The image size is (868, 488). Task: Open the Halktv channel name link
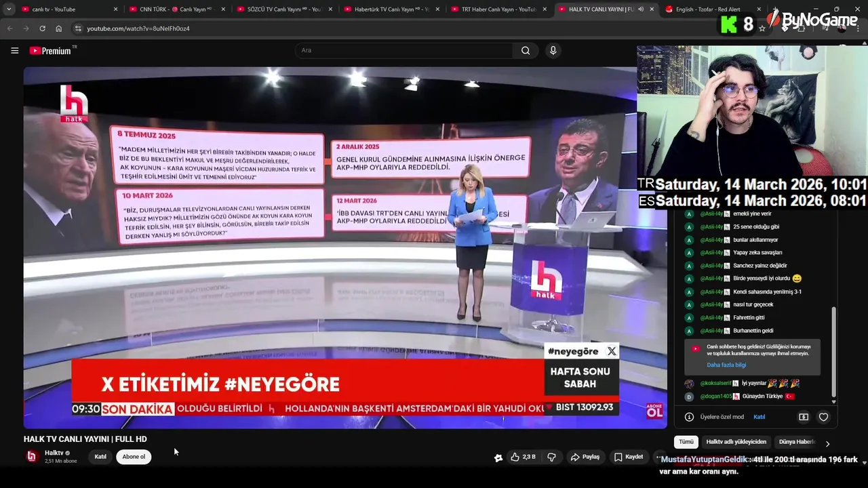54,453
